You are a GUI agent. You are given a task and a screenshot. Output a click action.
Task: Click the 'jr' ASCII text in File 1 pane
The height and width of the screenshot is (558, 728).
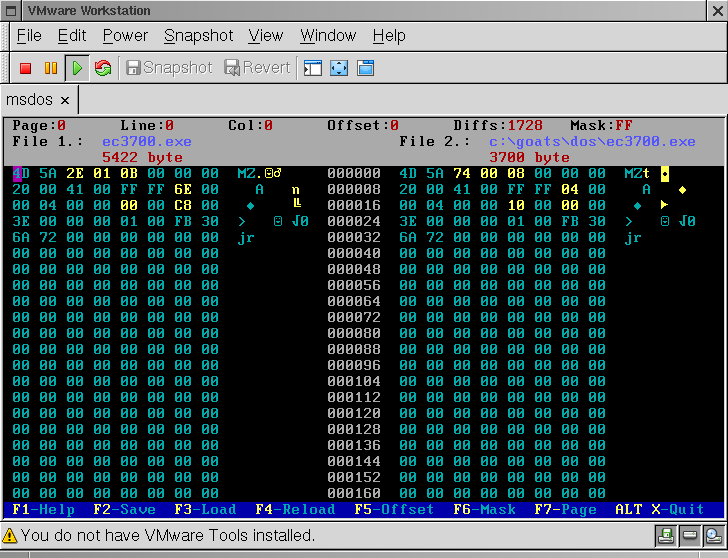(x=246, y=238)
